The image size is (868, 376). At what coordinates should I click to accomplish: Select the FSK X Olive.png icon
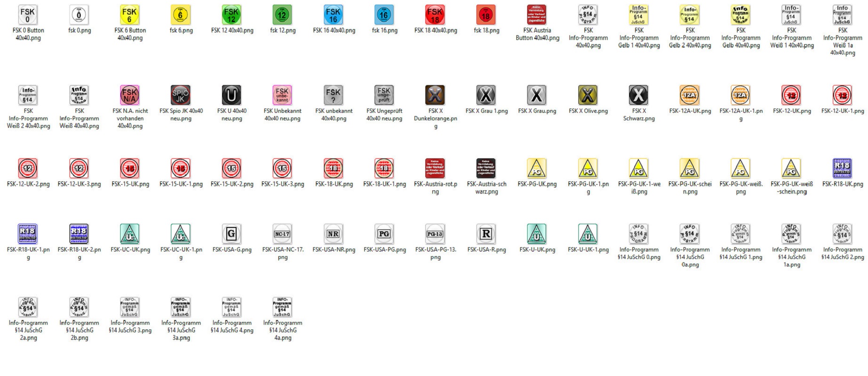click(x=588, y=95)
